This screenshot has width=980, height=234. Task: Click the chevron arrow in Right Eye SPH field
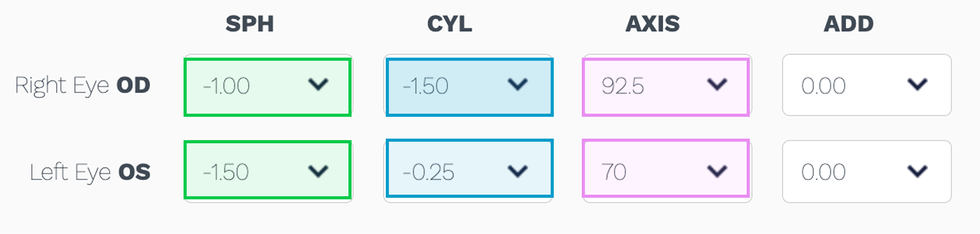(318, 84)
